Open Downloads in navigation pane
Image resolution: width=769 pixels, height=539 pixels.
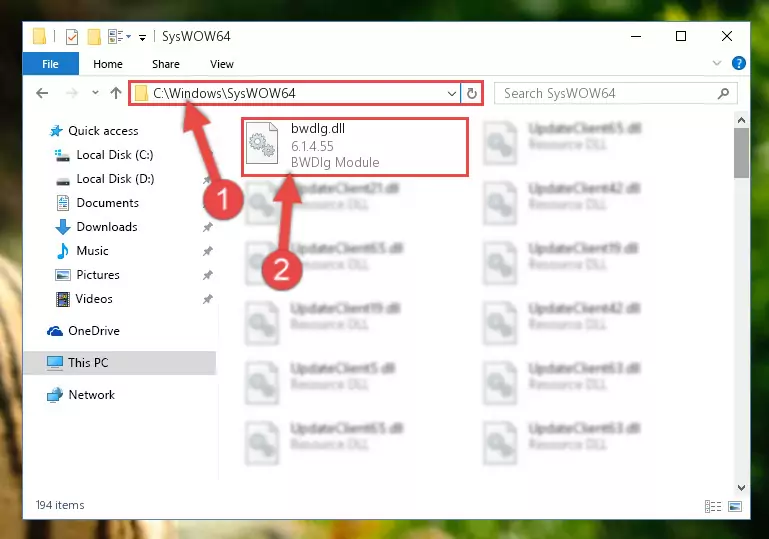[106, 227]
